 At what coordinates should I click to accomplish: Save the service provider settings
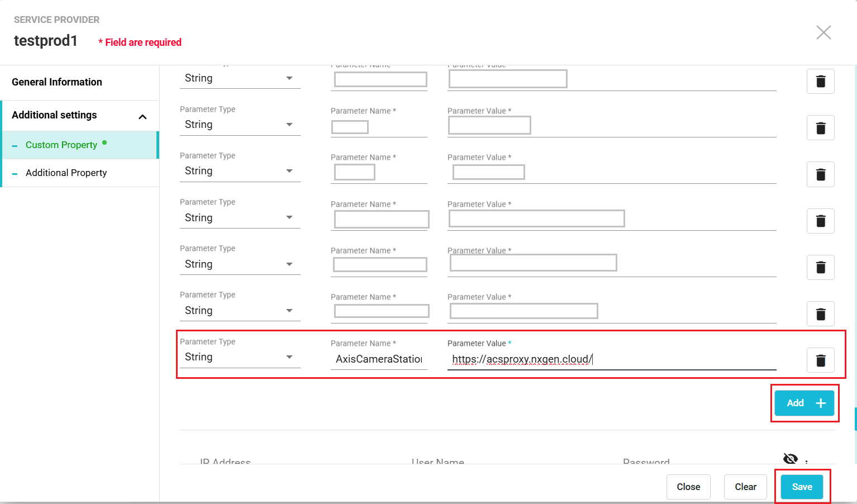coord(802,487)
